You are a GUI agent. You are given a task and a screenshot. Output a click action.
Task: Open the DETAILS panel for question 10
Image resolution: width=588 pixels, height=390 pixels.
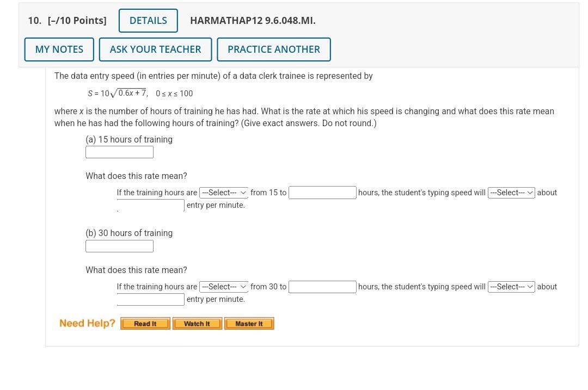[x=148, y=20]
